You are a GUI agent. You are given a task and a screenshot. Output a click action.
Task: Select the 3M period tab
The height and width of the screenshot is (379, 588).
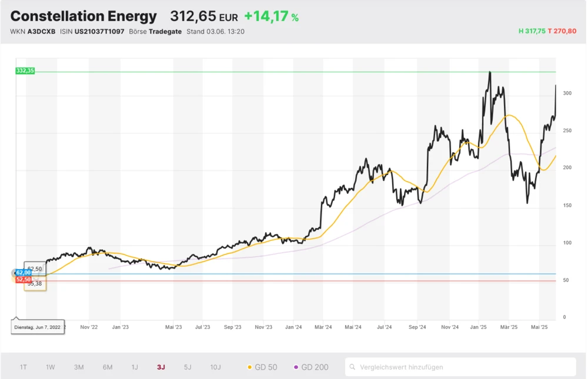(79, 367)
